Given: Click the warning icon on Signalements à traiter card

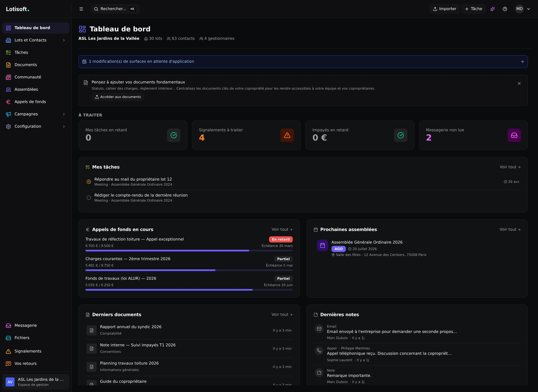Looking at the screenshot, I should click(x=287, y=135).
